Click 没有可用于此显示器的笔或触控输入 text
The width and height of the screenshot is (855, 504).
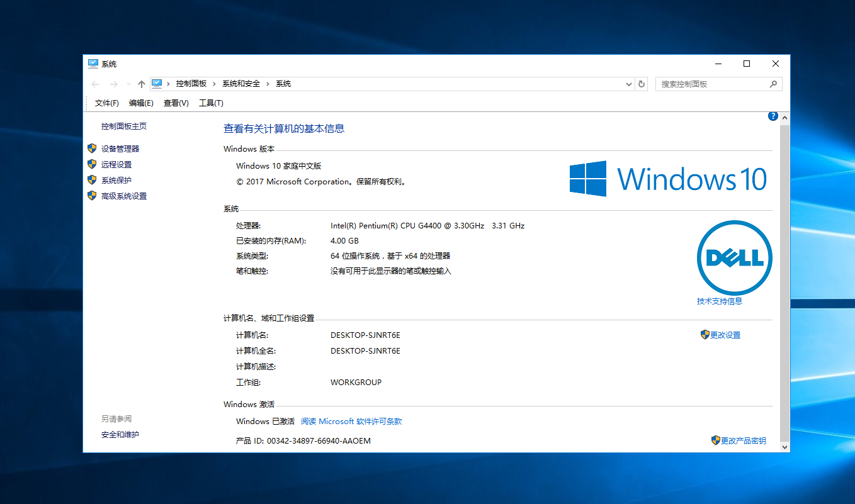[x=391, y=271]
